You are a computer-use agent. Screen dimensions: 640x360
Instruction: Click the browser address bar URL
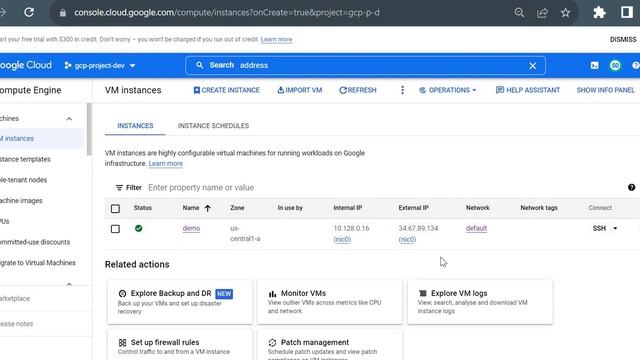(x=227, y=13)
